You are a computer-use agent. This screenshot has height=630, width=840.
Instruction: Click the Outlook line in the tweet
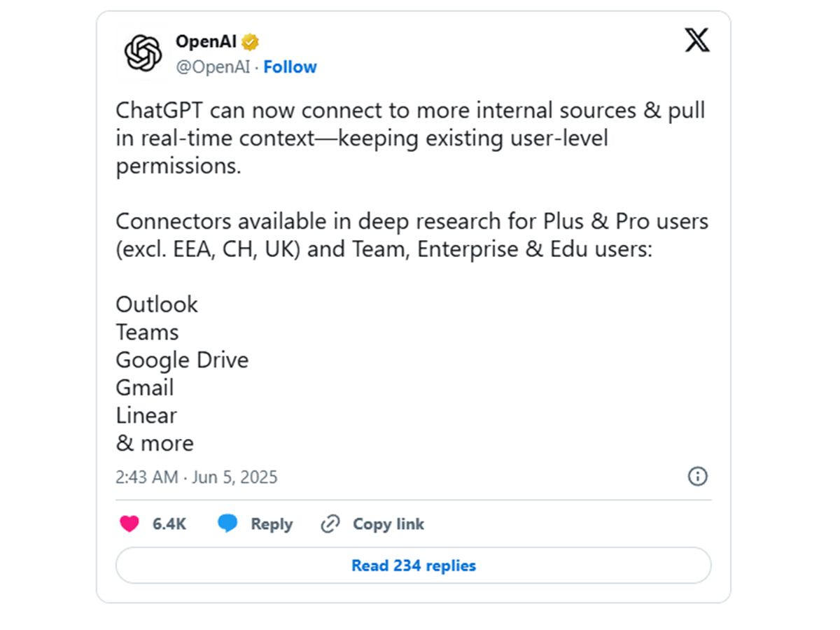157,304
